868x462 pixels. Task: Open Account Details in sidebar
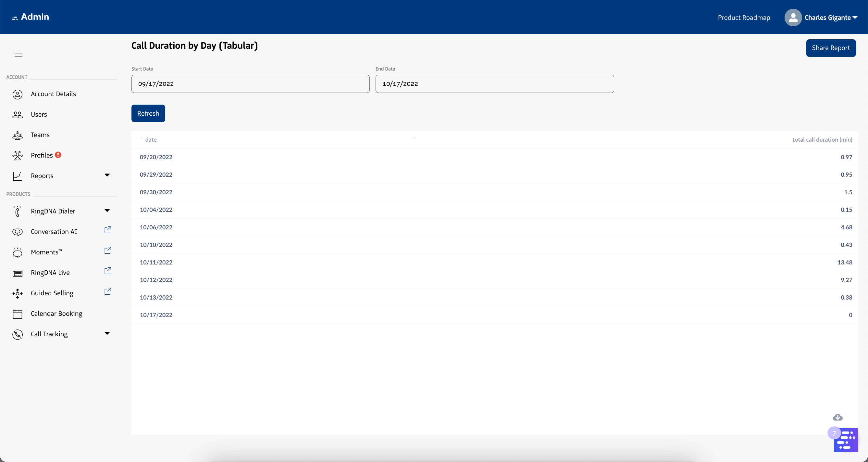pyautogui.click(x=53, y=94)
